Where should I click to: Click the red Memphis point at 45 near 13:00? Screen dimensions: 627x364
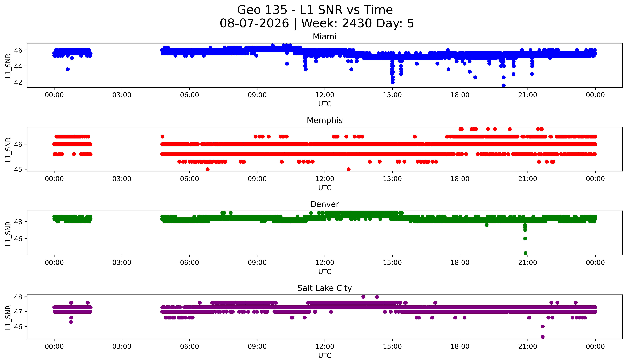349,169
